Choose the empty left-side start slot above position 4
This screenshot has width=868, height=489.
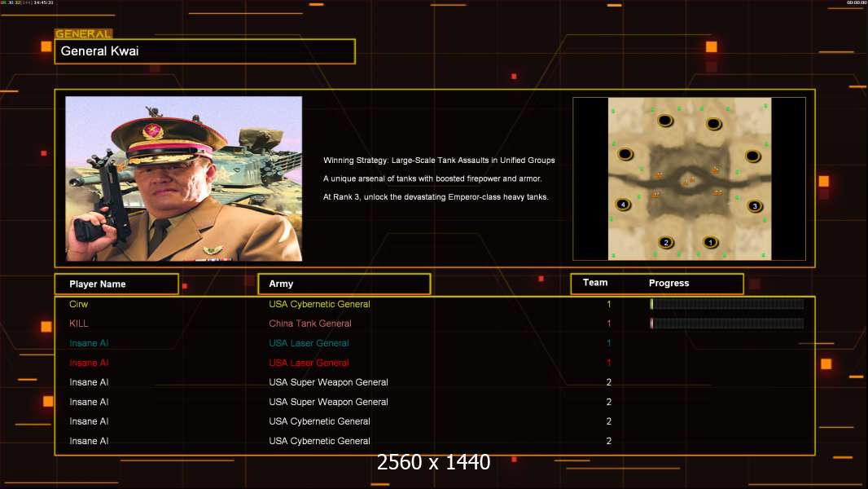tap(625, 153)
